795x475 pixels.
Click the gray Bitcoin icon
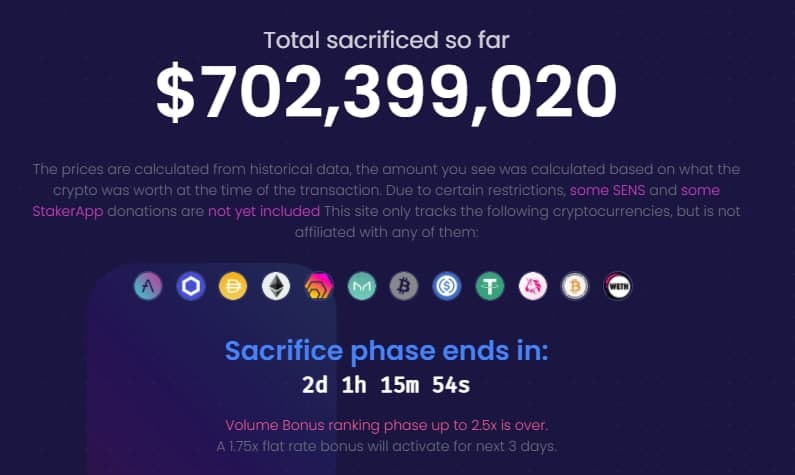(x=404, y=286)
